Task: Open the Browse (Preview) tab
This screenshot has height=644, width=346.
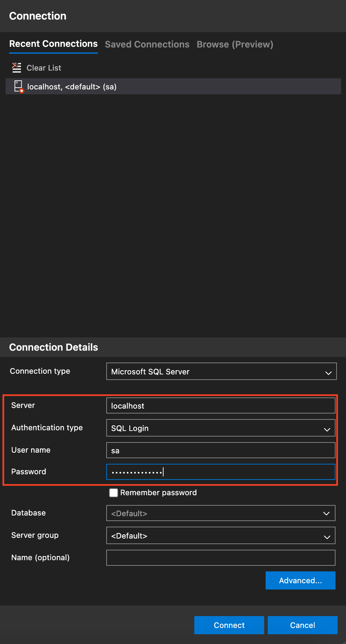Action: click(235, 44)
